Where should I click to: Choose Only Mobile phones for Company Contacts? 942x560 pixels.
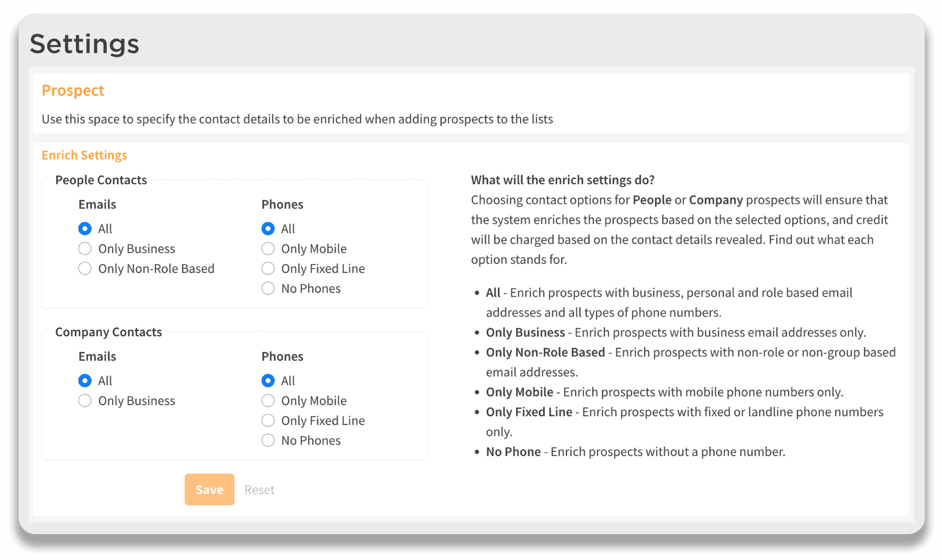pyautogui.click(x=268, y=401)
